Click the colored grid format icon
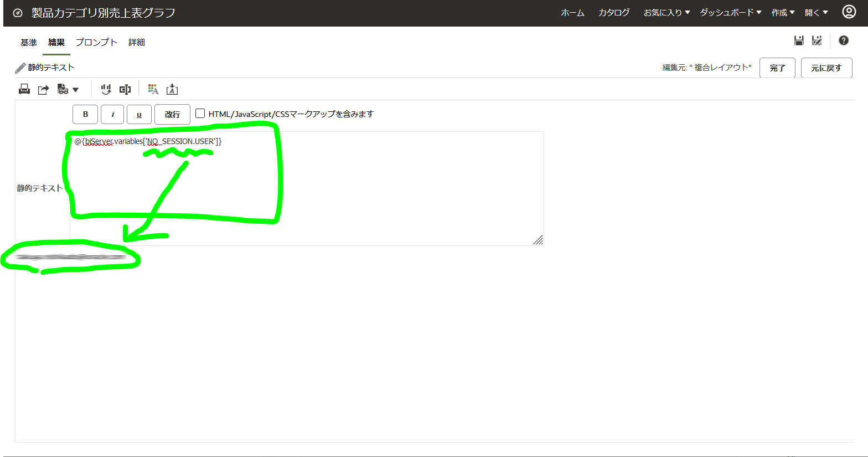The image size is (868, 457). coord(153,89)
